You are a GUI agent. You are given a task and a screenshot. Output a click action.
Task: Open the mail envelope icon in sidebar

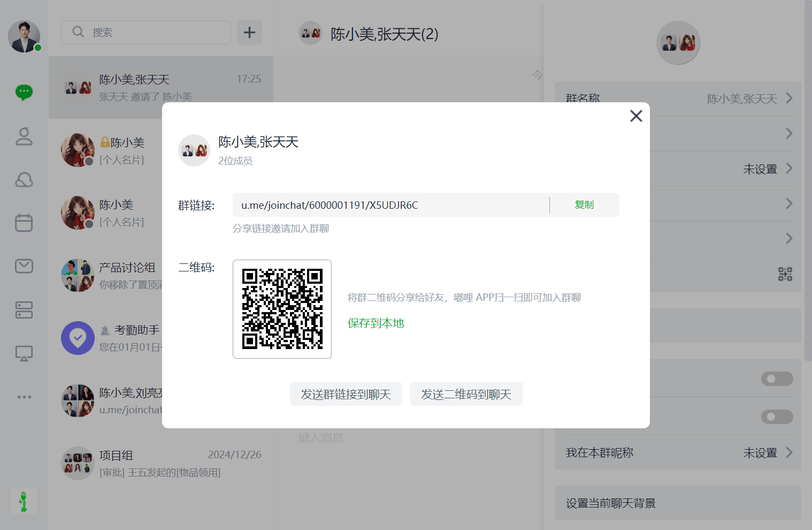tap(24, 266)
